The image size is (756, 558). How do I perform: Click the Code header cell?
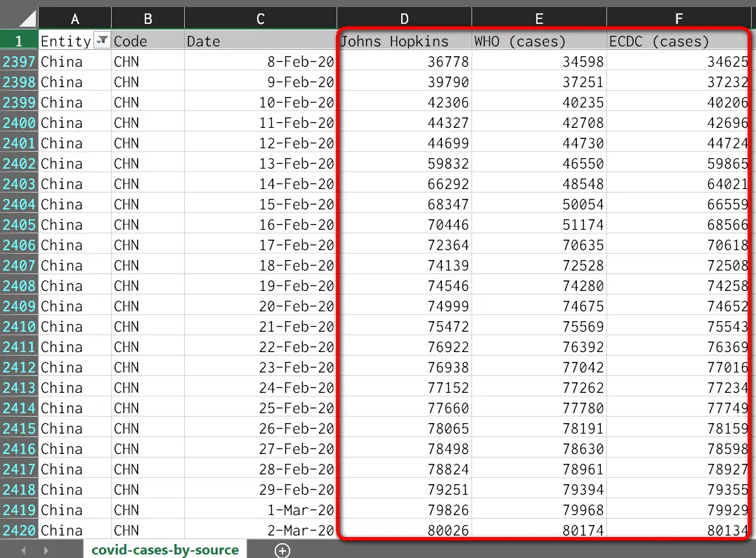click(x=148, y=41)
